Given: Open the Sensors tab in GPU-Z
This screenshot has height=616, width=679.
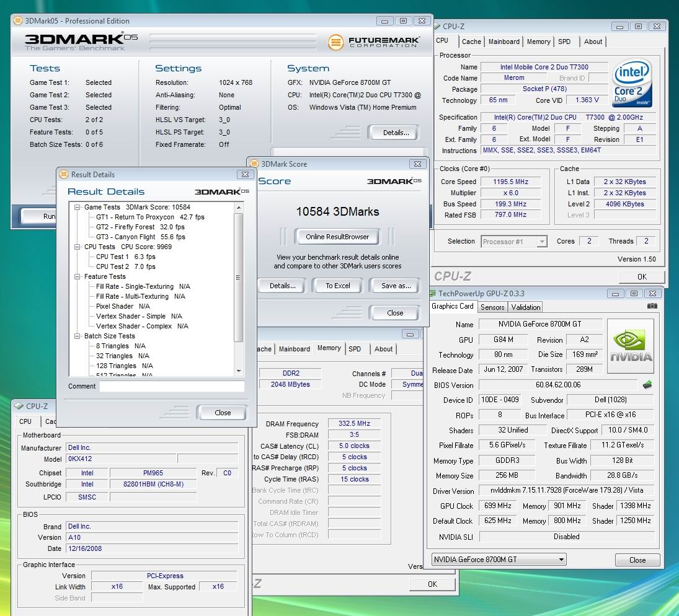Looking at the screenshot, I should (x=492, y=307).
